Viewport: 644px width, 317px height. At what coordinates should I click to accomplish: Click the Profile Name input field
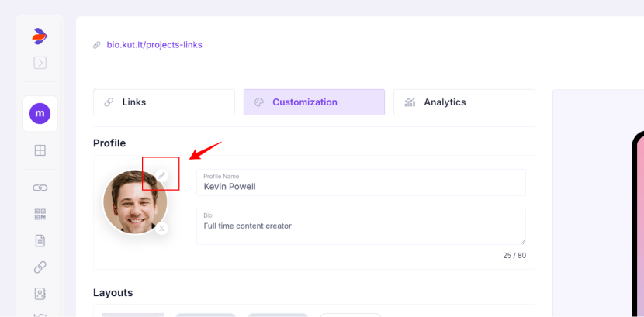pos(361,182)
